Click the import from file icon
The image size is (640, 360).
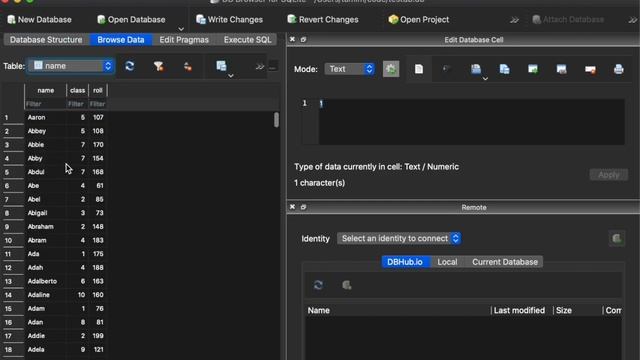(533, 69)
